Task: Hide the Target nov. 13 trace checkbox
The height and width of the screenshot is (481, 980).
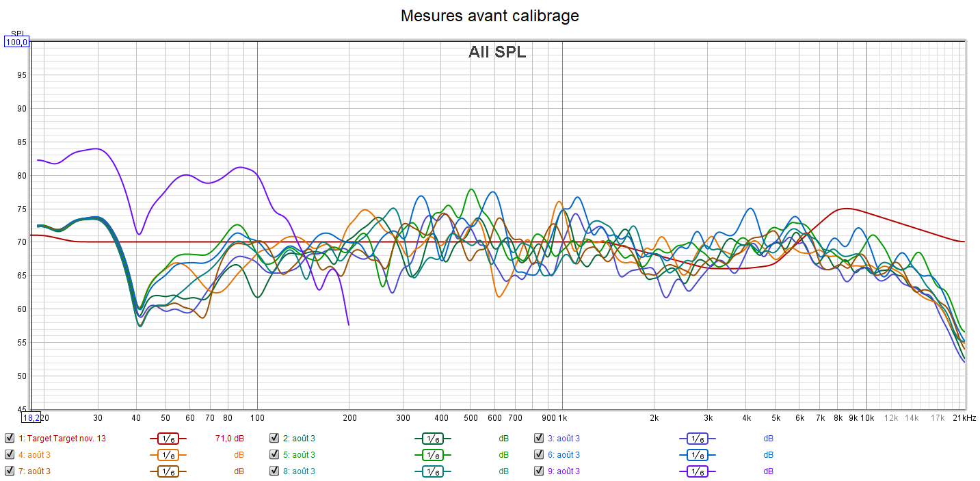Action: point(10,439)
